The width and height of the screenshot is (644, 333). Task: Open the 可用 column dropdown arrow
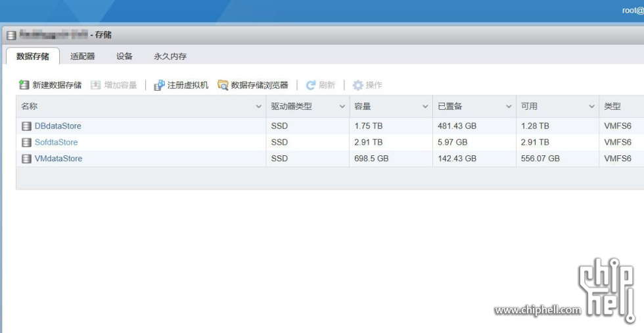click(x=591, y=107)
